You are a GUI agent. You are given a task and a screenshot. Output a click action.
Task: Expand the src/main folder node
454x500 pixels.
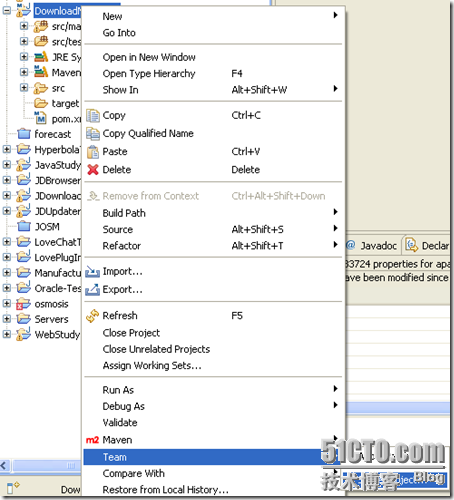pos(24,26)
